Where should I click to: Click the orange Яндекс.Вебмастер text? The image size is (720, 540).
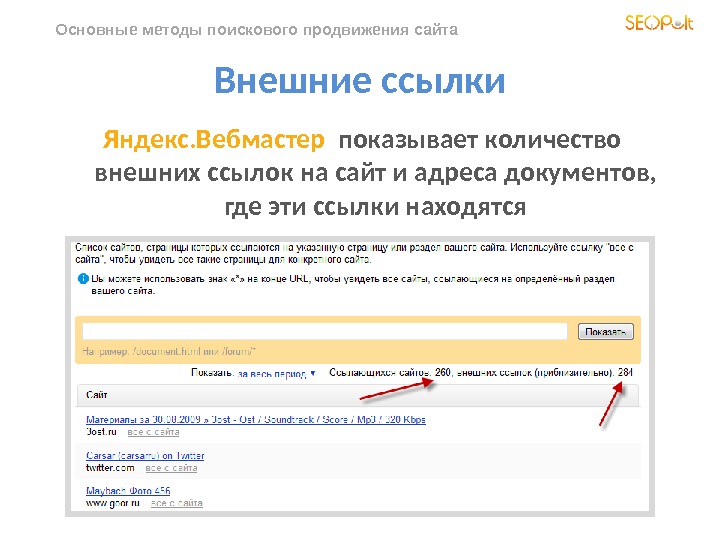(x=214, y=140)
